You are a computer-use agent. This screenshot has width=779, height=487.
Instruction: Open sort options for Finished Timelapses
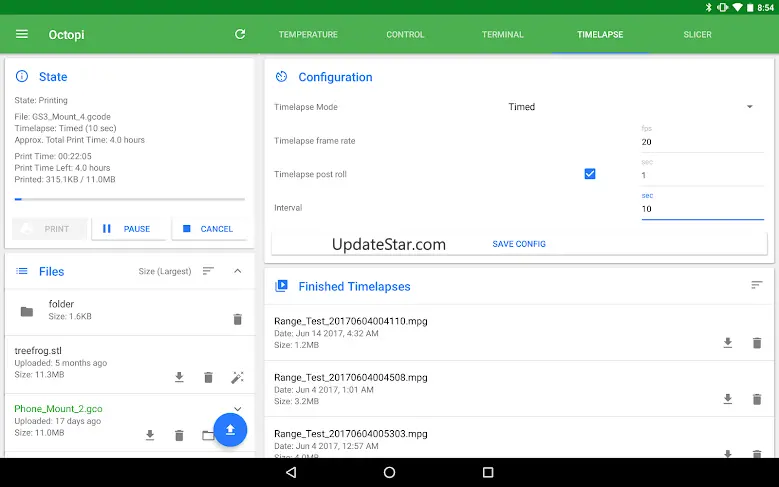(757, 286)
